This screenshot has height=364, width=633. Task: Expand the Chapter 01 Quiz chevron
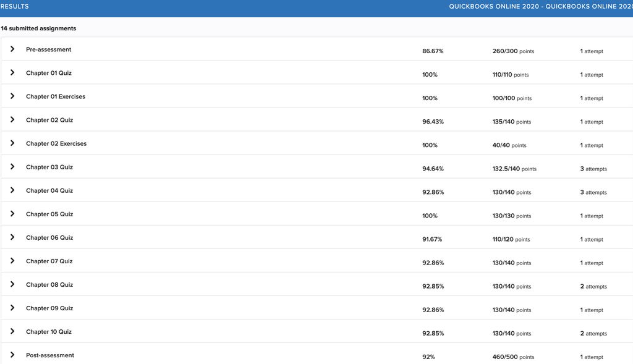point(12,73)
